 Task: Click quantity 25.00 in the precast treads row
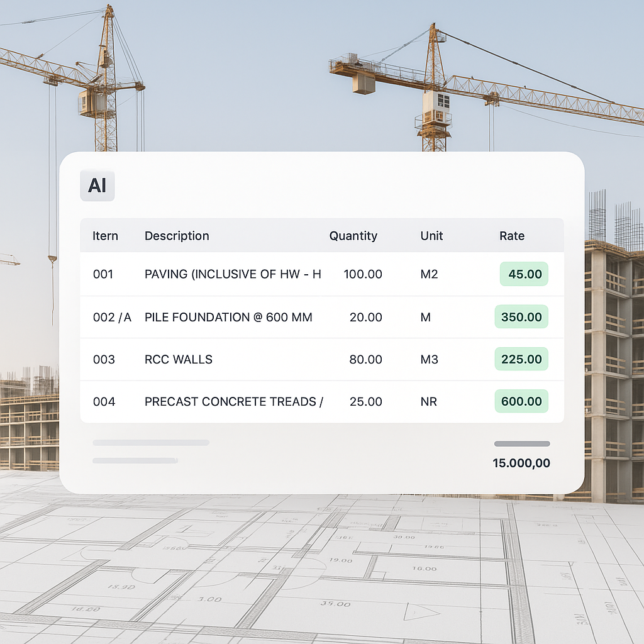click(365, 402)
